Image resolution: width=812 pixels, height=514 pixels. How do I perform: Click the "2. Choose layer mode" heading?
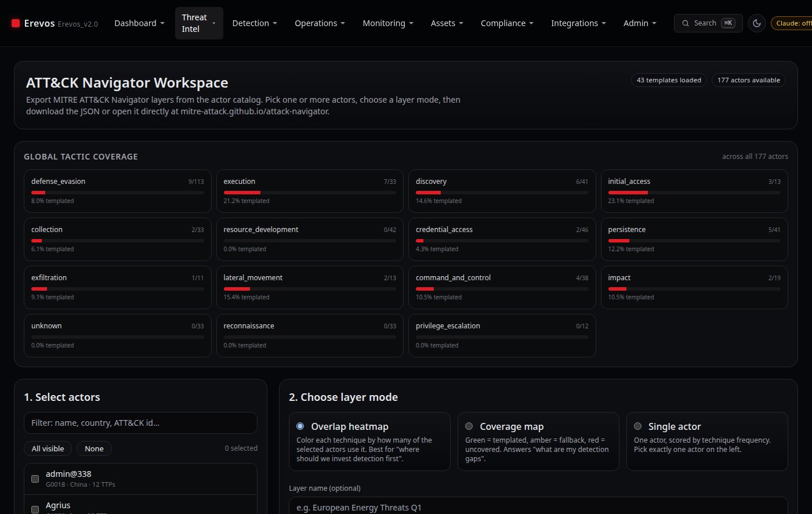point(343,397)
